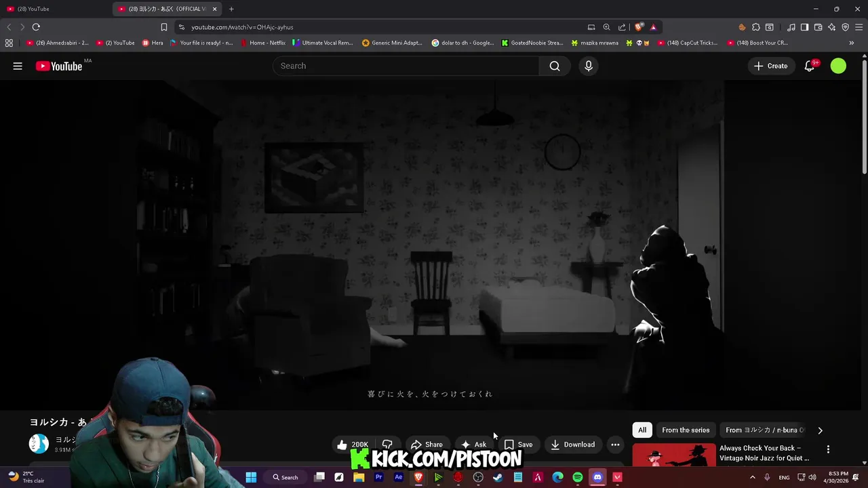Screen dimensions: 868x488
Task: Dislike the video with thumbs-down
Action: (387, 445)
